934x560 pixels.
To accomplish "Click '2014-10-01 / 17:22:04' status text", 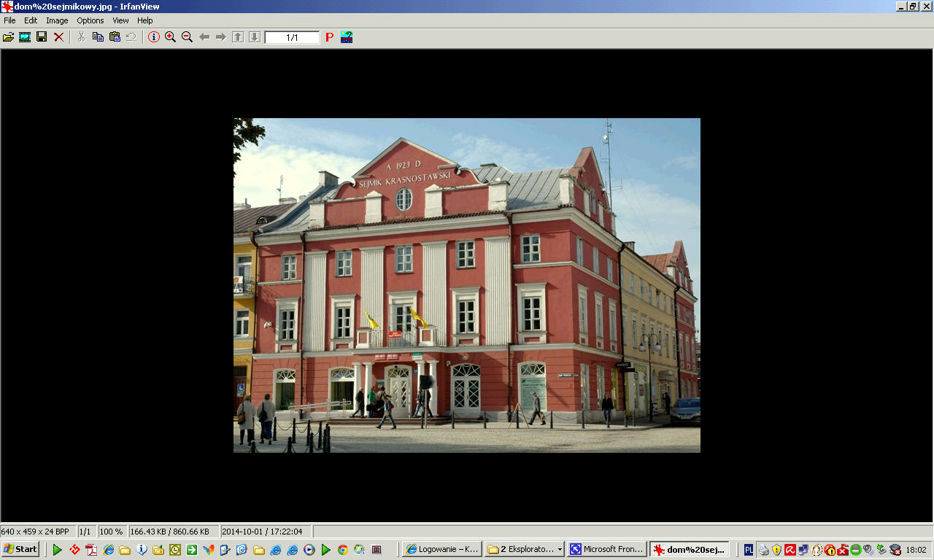I will point(262,532).
